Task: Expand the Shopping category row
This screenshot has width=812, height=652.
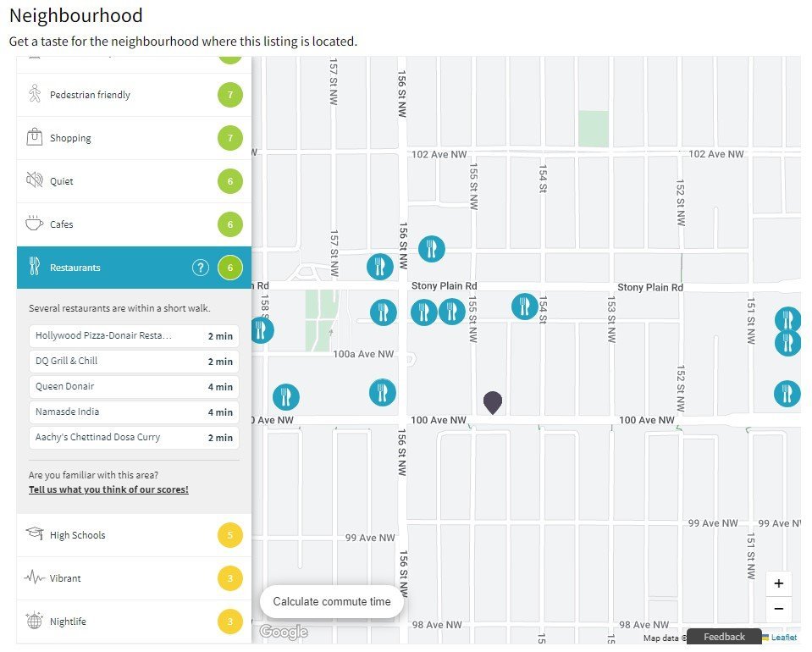Action: 134,138
